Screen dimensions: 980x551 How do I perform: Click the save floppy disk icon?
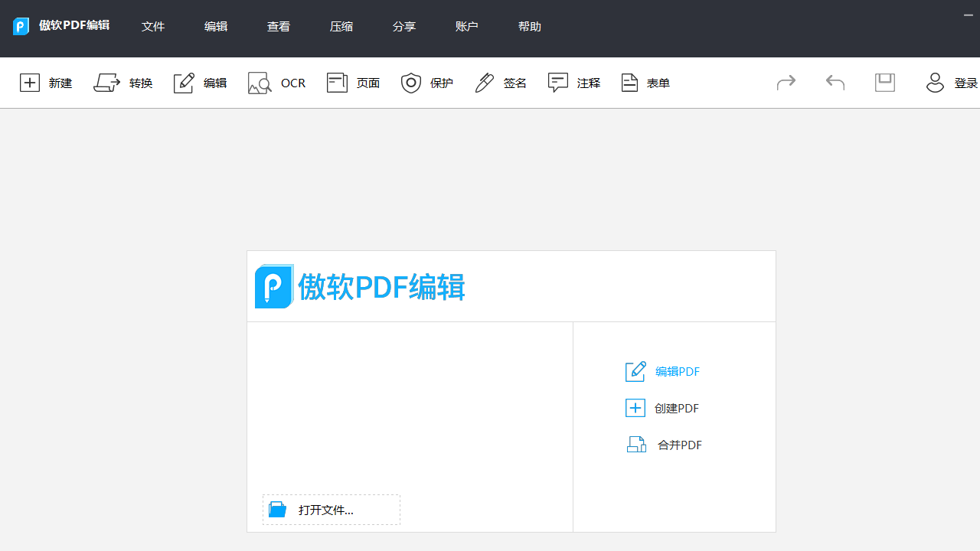point(885,82)
